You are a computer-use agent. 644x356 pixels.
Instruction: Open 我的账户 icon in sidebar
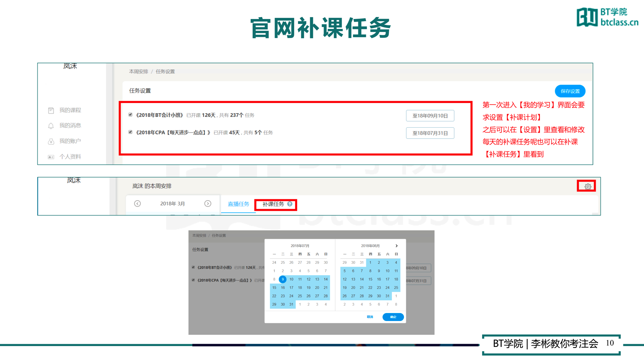[x=51, y=141]
